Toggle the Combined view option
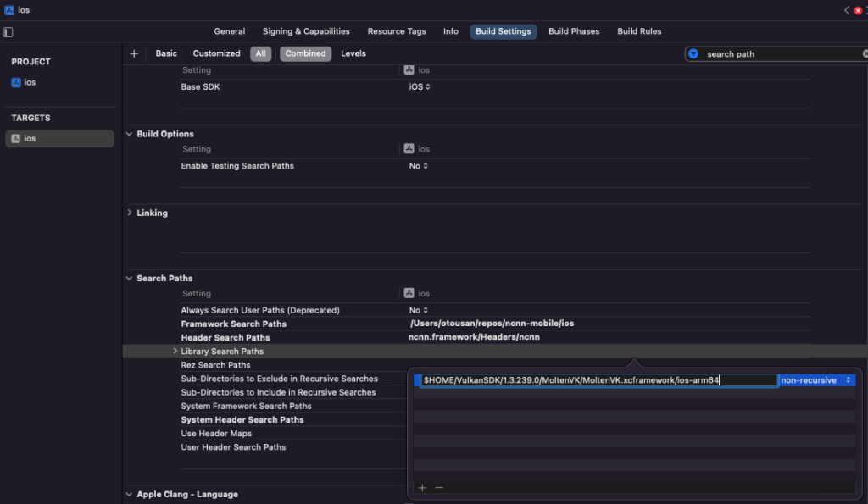This screenshot has width=868, height=504. coord(305,53)
